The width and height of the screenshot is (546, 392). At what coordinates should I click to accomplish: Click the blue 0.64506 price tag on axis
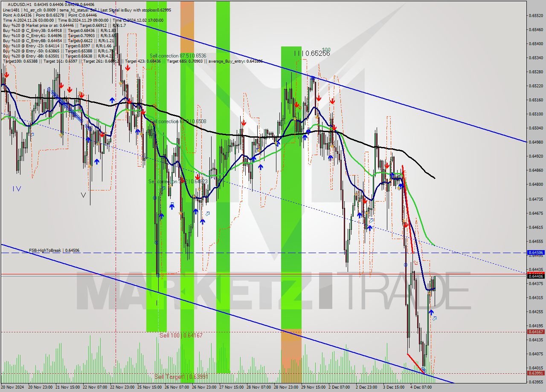point(536,253)
